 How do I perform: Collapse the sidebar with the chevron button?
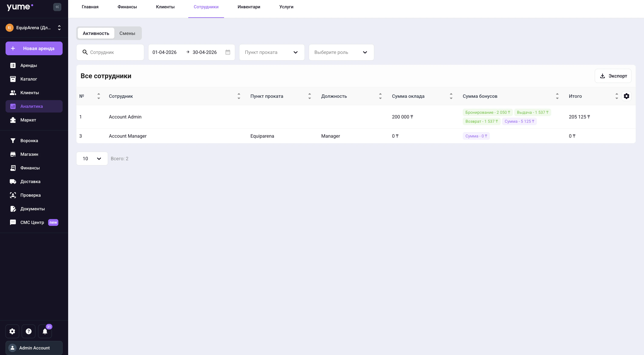click(x=57, y=7)
